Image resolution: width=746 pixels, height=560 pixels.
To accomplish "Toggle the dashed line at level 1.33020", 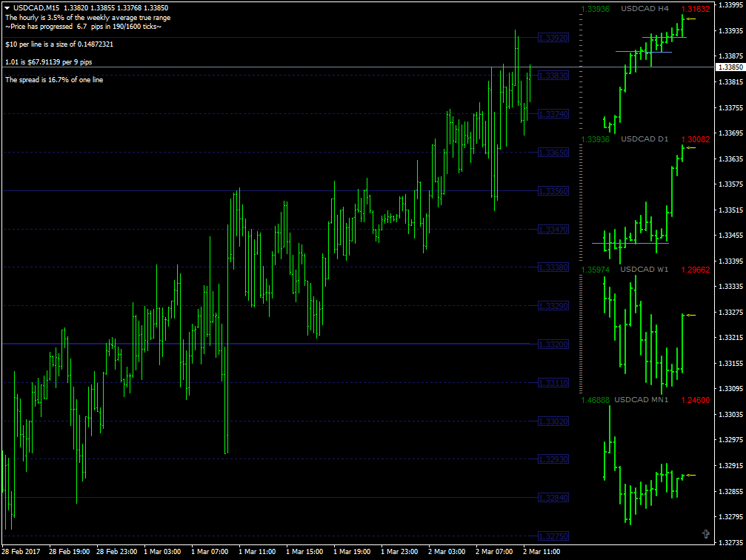I will point(296,419).
